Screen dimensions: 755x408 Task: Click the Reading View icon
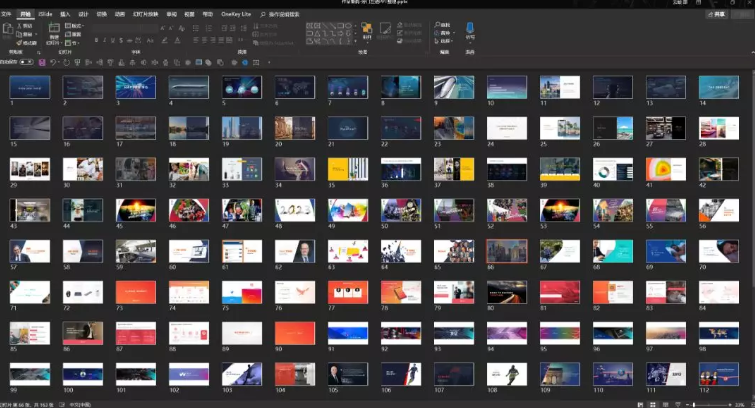pyautogui.click(x=665, y=405)
